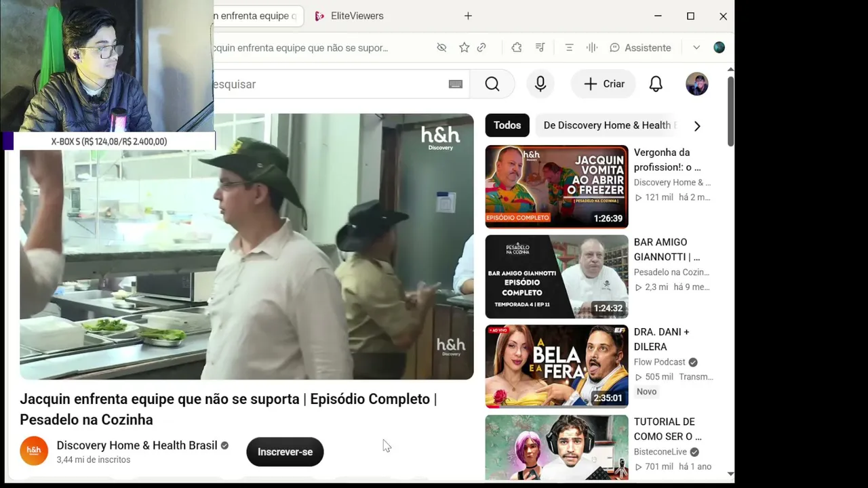Open the reader view lines icon
The image size is (868, 488).
(x=569, y=47)
